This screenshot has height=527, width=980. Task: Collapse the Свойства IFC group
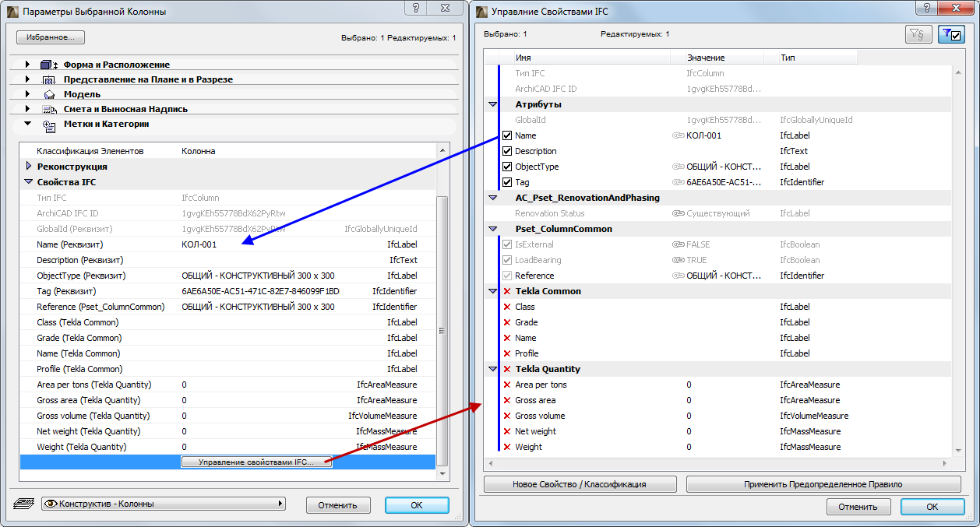pyautogui.click(x=29, y=181)
